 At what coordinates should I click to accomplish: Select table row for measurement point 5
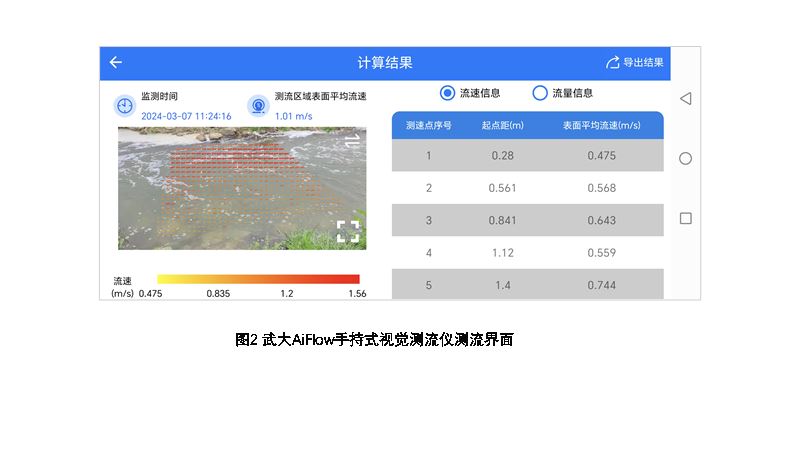[x=527, y=285]
